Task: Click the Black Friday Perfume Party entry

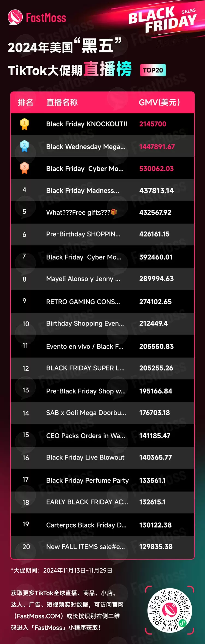Action: click(87, 481)
